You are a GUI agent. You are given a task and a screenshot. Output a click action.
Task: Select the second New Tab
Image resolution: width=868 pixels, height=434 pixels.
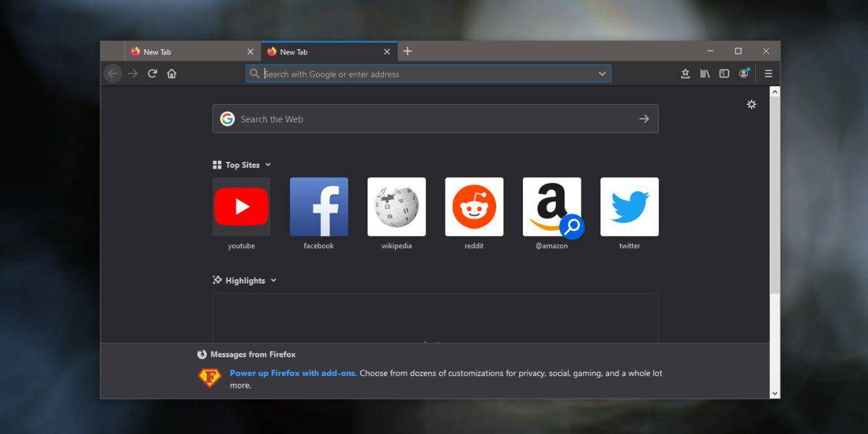(x=328, y=51)
